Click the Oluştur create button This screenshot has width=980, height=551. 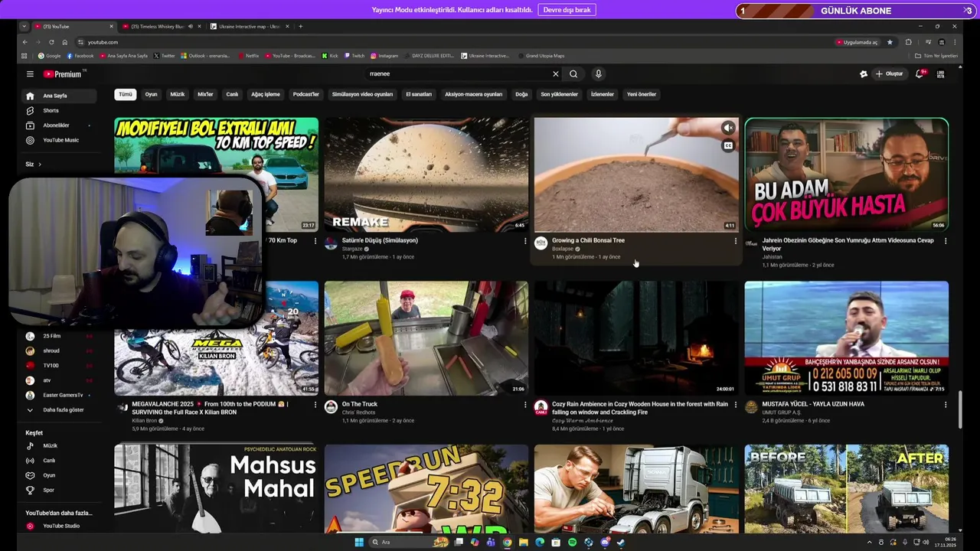[890, 74]
